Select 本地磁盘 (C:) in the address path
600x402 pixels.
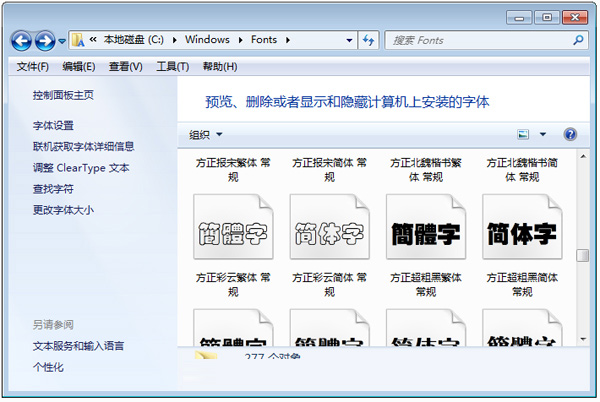click(134, 40)
